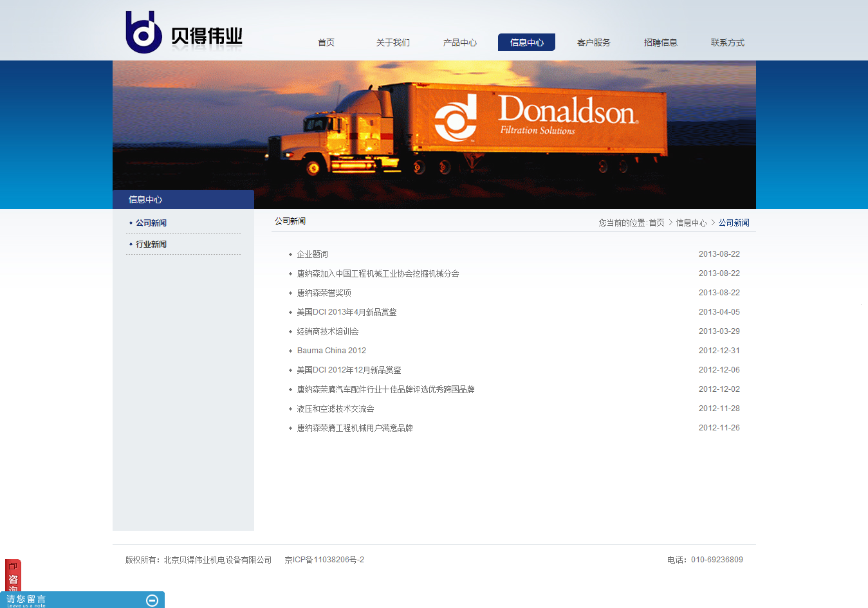Open the 首页 navigation menu item
This screenshot has height=608, width=868.
pyautogui.click(x=326, y=42)
